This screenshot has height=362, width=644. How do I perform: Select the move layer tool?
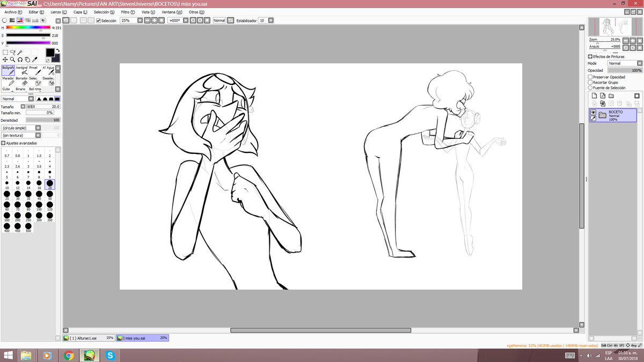pyautogui.click(x=5, y=60)
